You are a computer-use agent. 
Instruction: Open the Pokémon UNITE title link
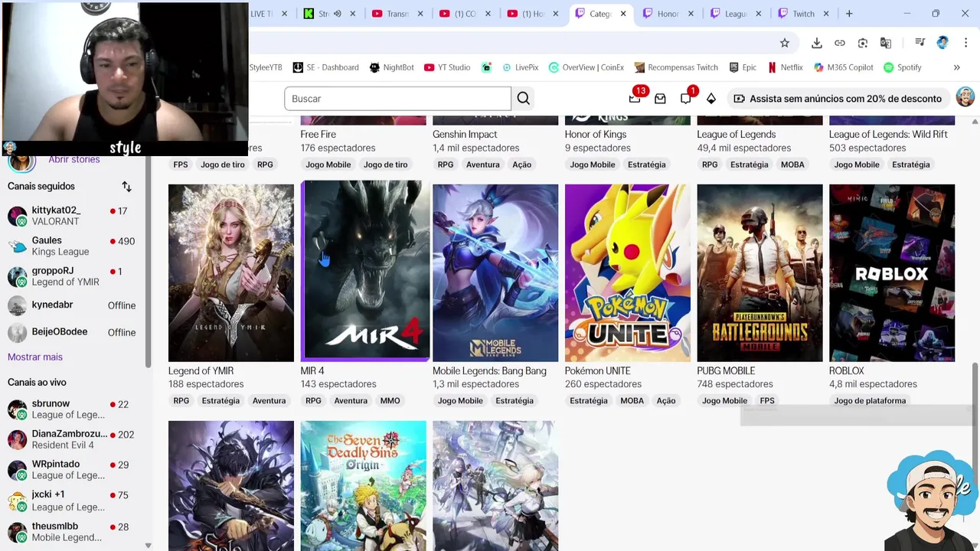coord(597,371)
